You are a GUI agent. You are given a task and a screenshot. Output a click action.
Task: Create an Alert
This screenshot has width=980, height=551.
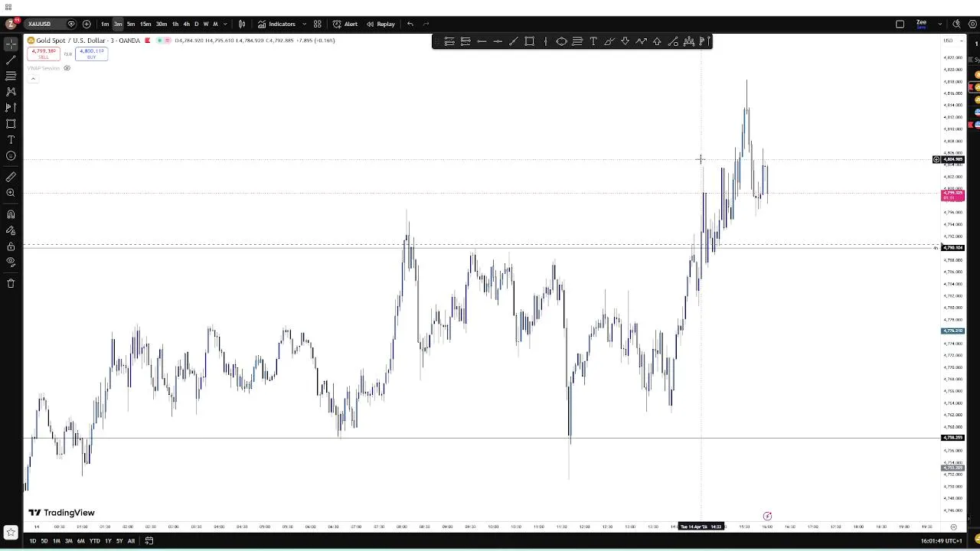(345, 24)
